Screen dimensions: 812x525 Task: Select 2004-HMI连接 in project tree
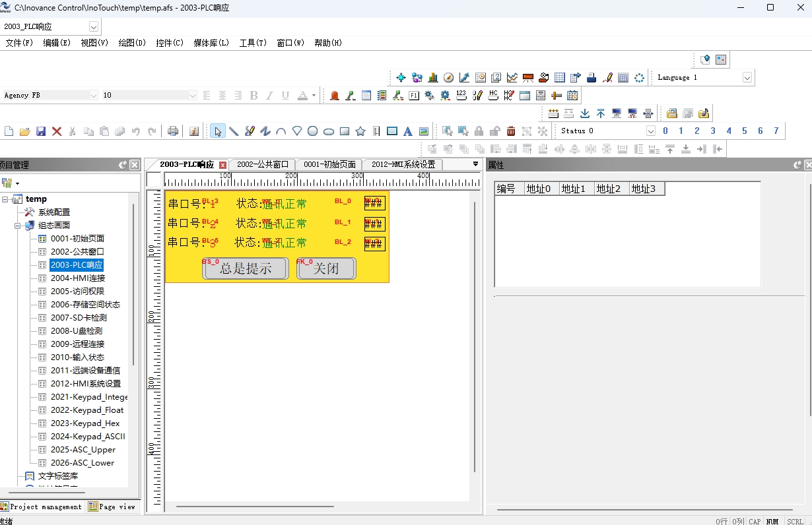click(78, 278)
